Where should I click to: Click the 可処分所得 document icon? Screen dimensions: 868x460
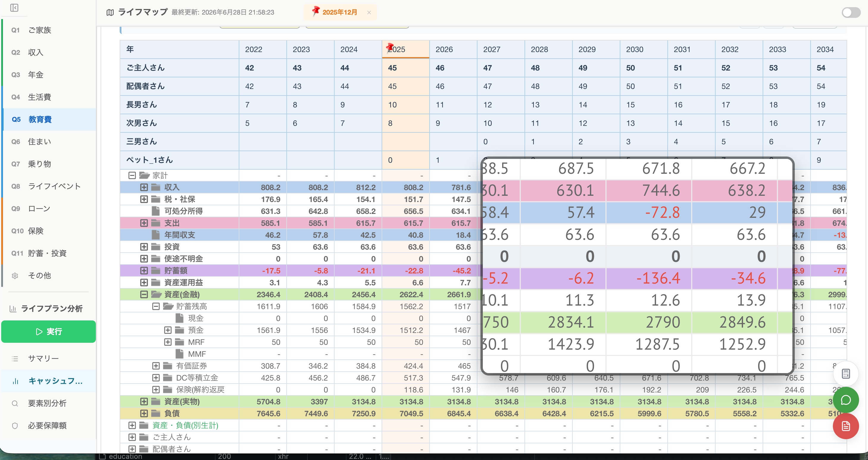coord(156,211)
